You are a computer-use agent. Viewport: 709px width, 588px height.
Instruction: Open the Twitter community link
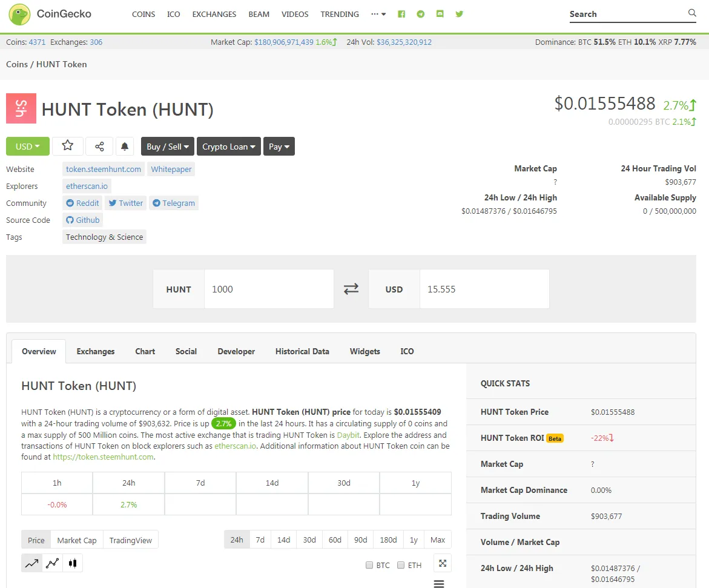coord(126,203)
